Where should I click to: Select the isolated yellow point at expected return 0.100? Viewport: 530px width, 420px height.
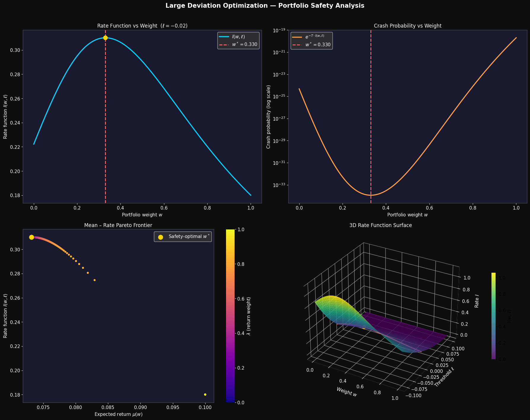(205, 395)
